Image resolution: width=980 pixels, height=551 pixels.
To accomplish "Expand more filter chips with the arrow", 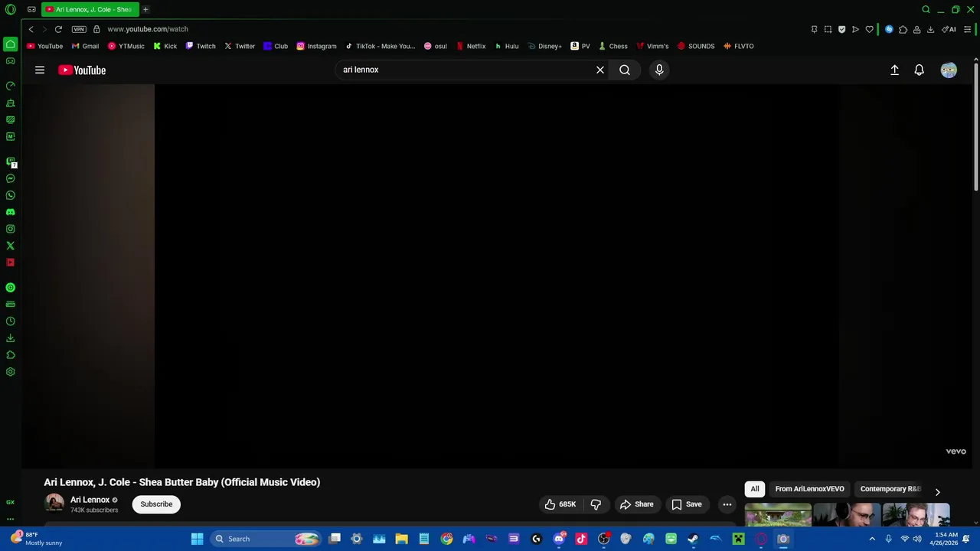I will point(937,492).
